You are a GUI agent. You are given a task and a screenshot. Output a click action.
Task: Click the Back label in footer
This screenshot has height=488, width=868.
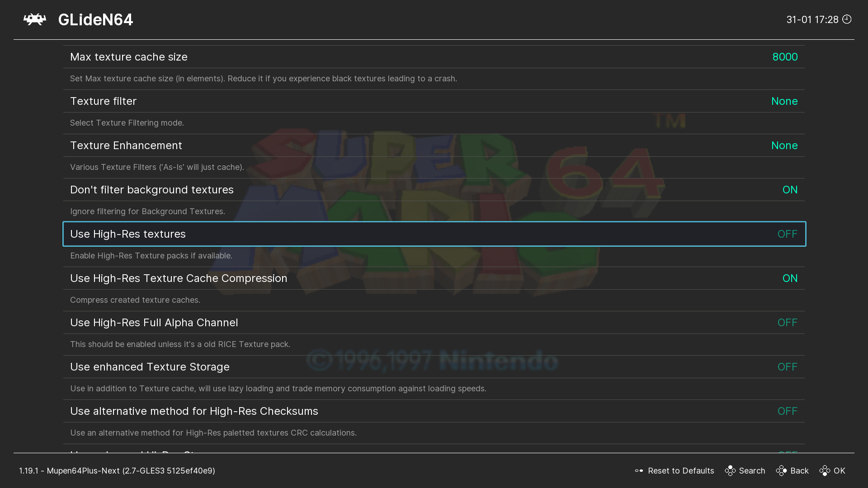pyautogui.click(x=799, y=471)
